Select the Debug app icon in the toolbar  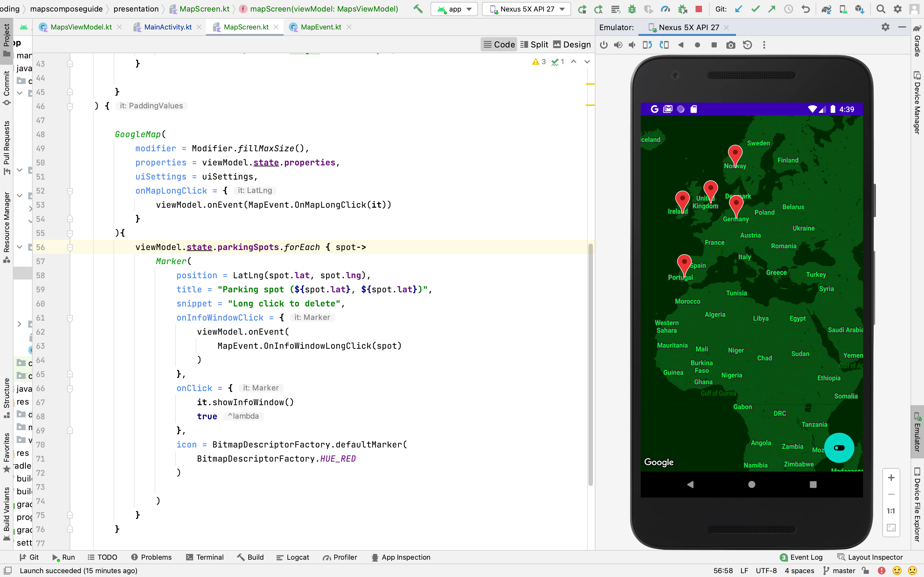coord(632,9)
